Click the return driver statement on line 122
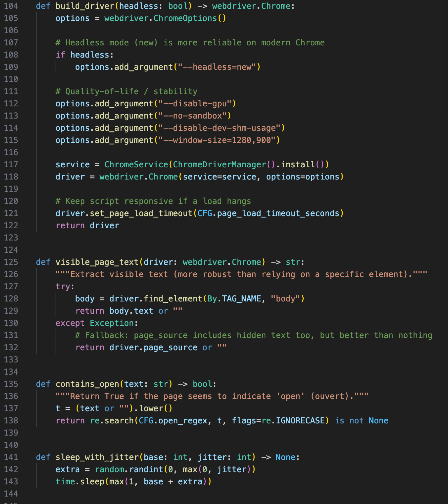448x504 pixels. 87,225
